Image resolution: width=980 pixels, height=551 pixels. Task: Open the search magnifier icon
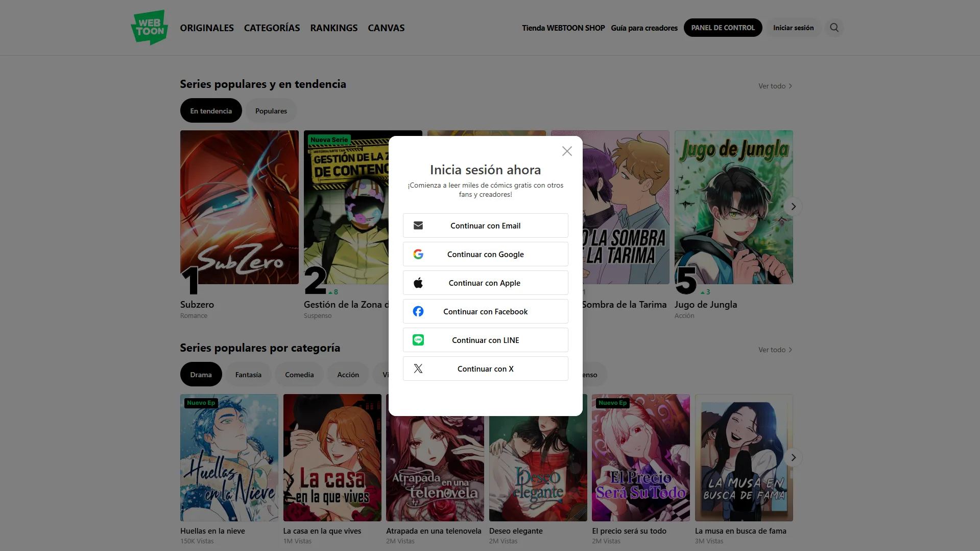[834, 28]
